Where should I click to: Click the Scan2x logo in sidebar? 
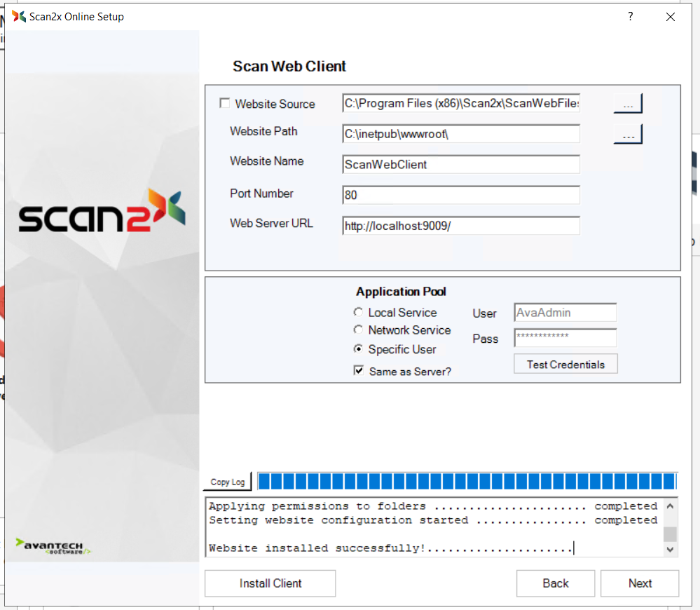click(102, 212)
